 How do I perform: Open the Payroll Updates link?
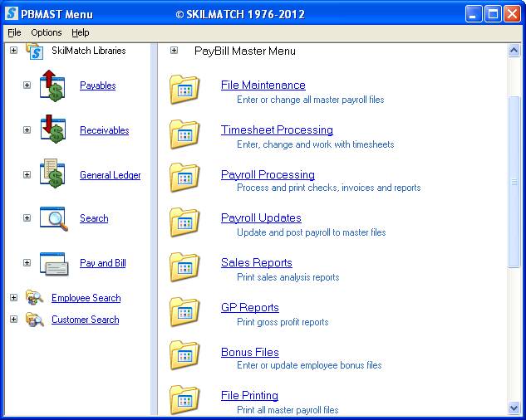[x=261, y=217]
